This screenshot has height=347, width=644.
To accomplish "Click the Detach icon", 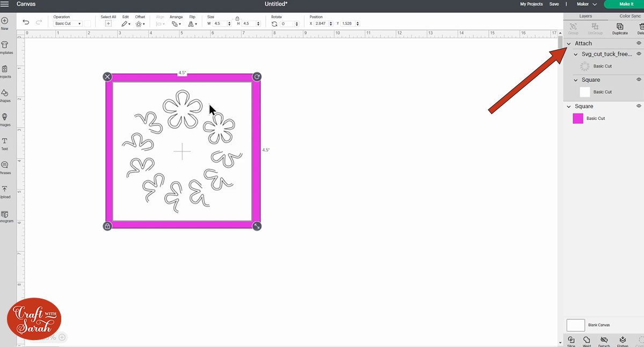I will 604,340.
